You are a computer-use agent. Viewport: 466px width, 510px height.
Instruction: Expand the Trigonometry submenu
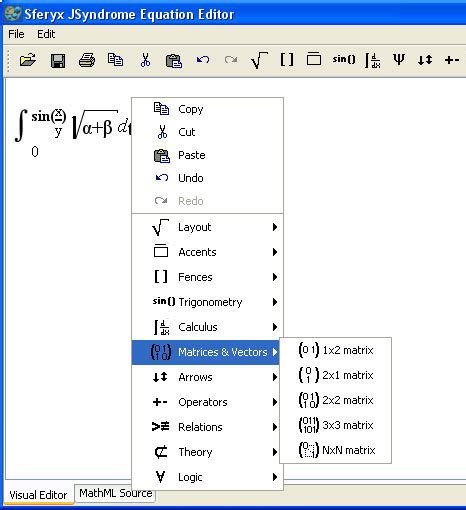pos(207,302)
